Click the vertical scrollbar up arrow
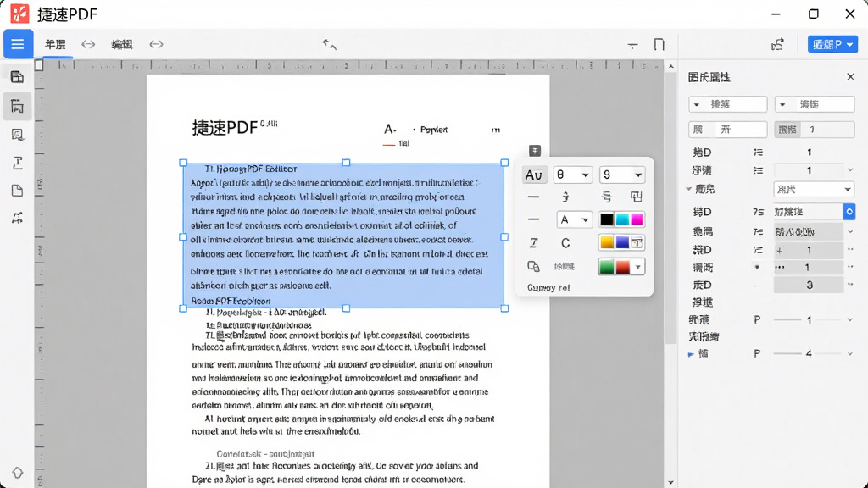Viewport: 868px width, 488px height. point(671,67)
